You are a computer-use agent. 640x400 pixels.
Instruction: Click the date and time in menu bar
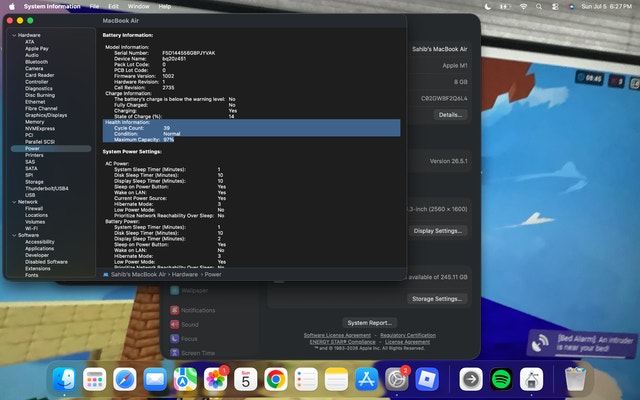(x=607, y=7)
